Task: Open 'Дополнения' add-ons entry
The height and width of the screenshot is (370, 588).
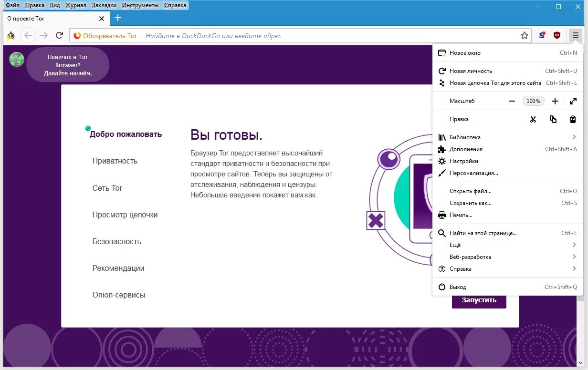Action: coord(507,149)
